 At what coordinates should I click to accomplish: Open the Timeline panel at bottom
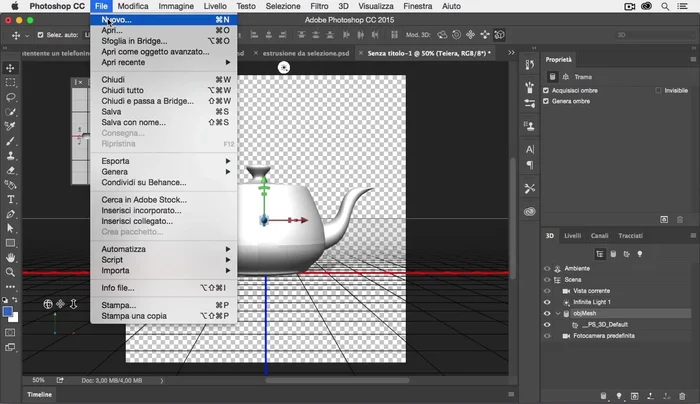click(40, 395)
